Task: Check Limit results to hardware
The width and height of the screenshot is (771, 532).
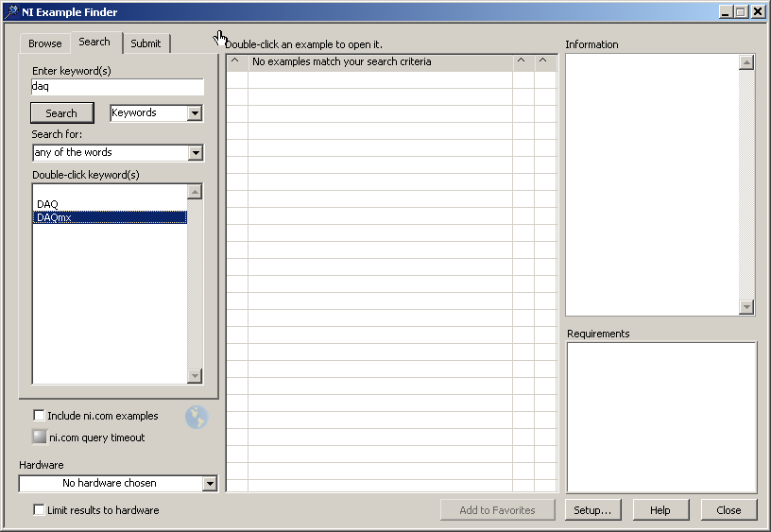Action: [39, 510]
